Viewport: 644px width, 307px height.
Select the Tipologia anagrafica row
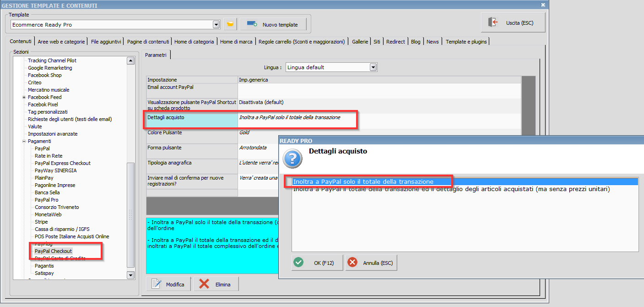334,166
